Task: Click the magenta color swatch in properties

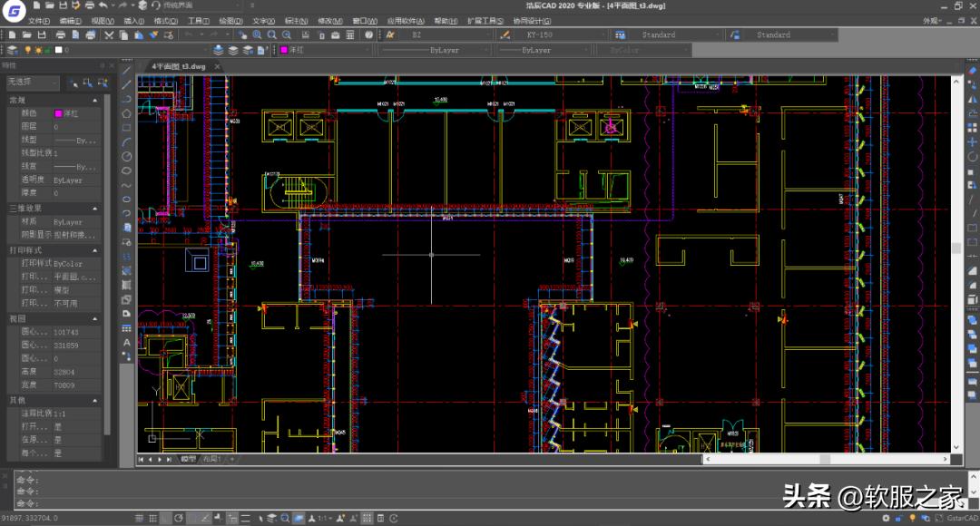Action: 59,113
